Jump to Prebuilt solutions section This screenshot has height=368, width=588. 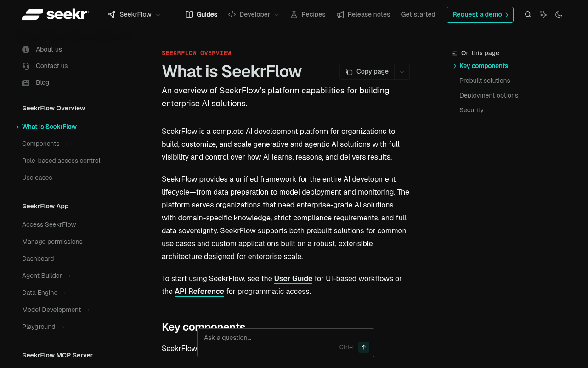pos(485,80)
